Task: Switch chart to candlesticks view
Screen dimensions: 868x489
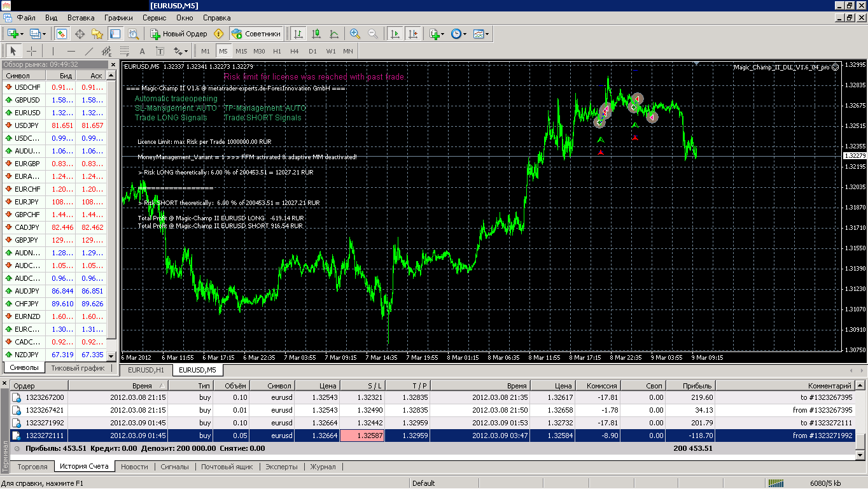Action: point(316,34)
